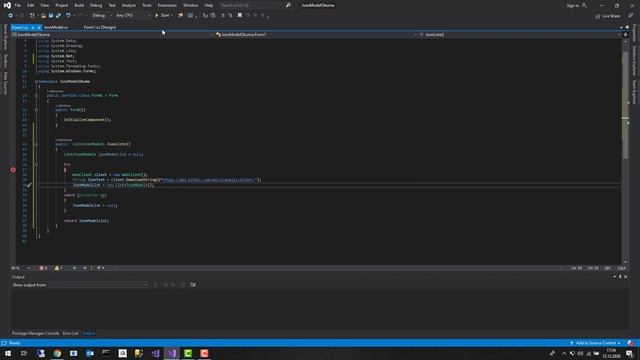
Task: Click the Sign in link
Action: click(573, 5)
